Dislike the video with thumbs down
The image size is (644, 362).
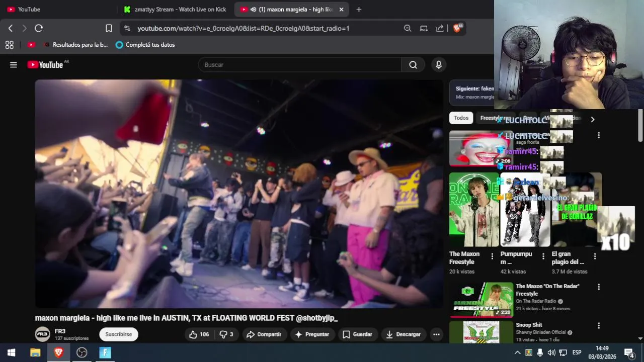[226, 334]
